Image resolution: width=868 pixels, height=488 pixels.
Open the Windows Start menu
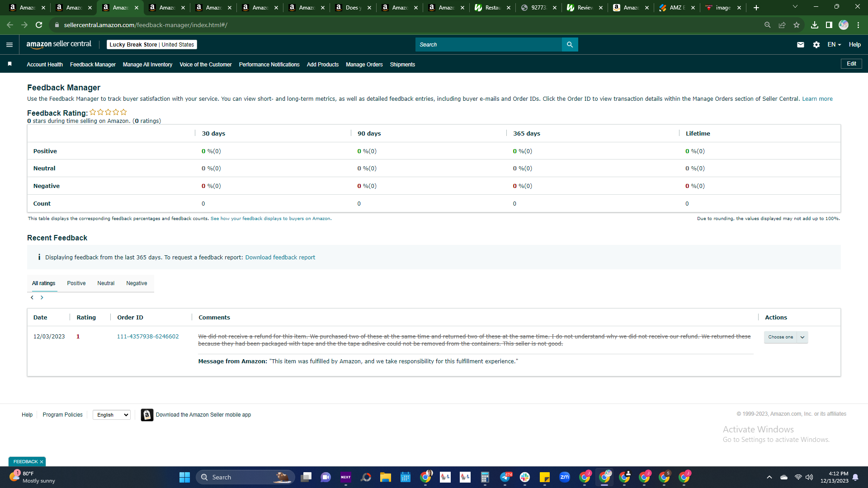point(184,477)
